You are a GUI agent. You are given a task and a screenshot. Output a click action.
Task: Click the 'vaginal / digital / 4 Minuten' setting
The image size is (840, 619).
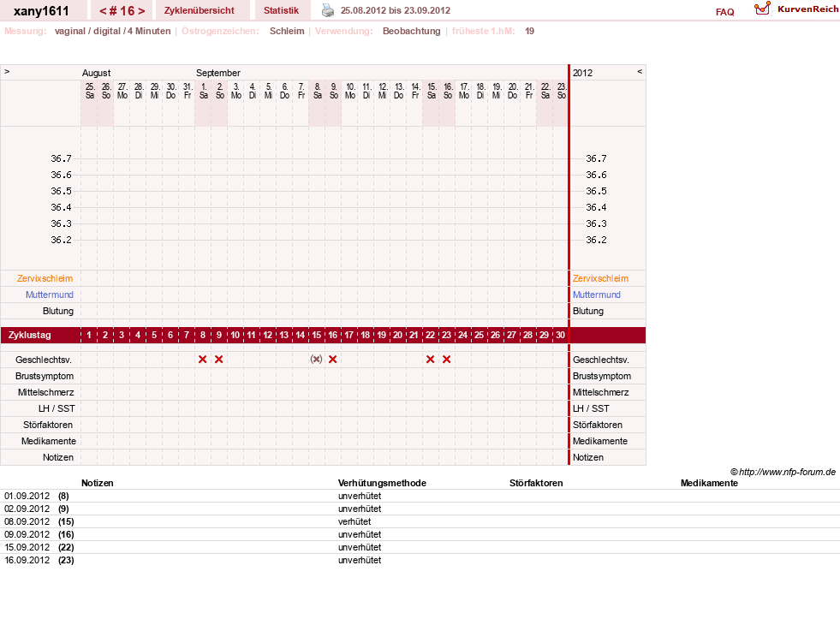tap(112, 31)
